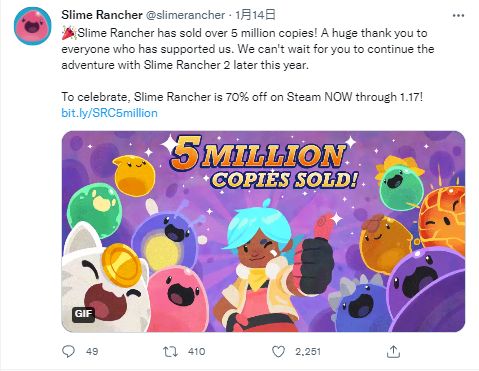This screenshot has width=479, height=371.
Task: Retweet using the retweet arrows icon
Action: (x=170, y=352)
